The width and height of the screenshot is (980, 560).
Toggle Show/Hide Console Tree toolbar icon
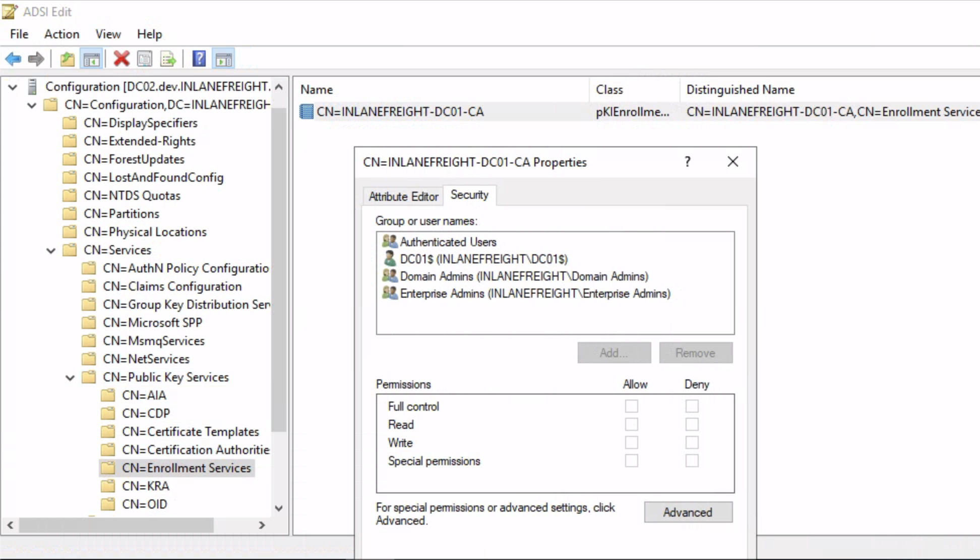tap(92, 59)
